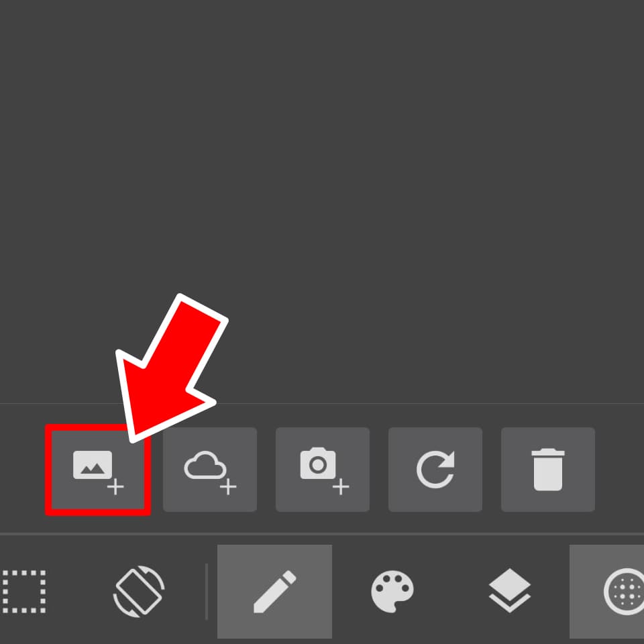
Task: Click the highlighted pencil tool tile background
Action: pyautogui.click(x=274, y=592)
